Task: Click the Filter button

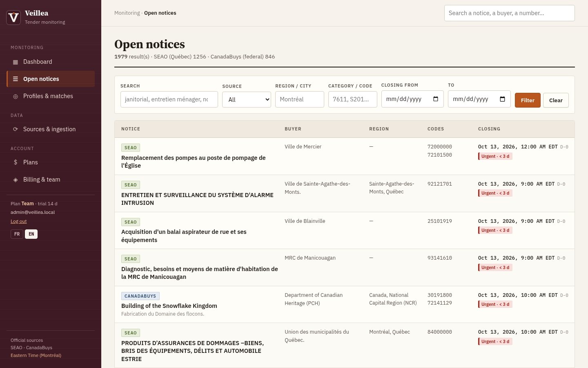Action: coord(528,100)
